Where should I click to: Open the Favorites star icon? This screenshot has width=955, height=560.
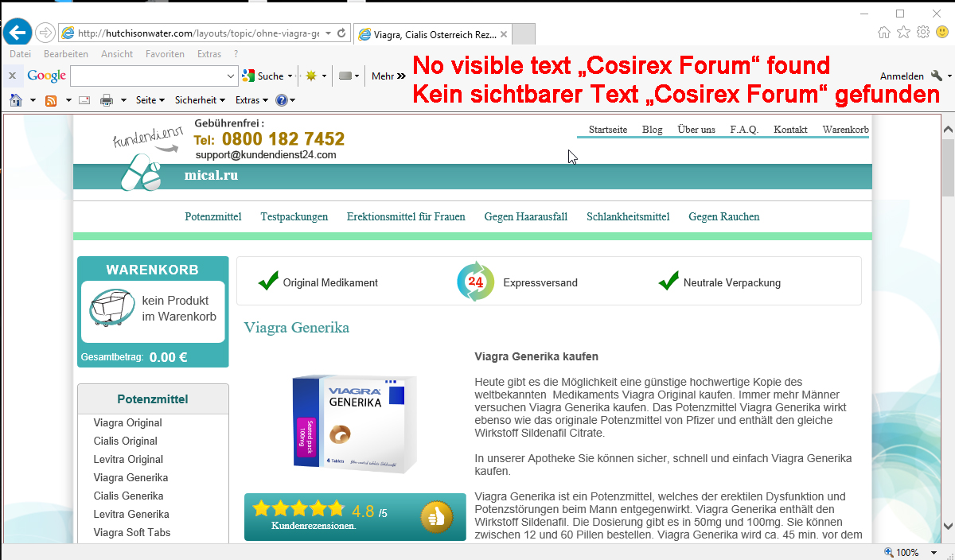coord(903,33)
